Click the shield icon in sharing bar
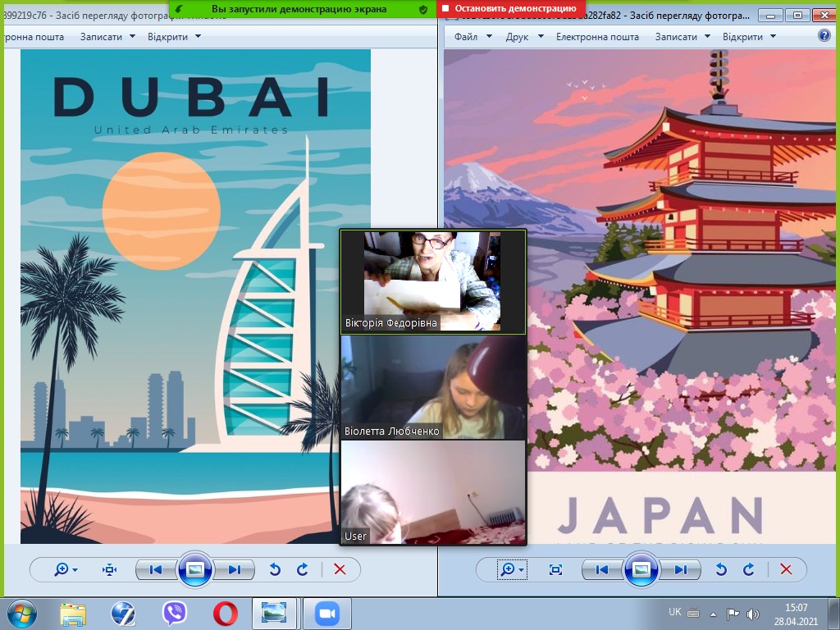Screen dimensions: 840x630 coord(423,9)
